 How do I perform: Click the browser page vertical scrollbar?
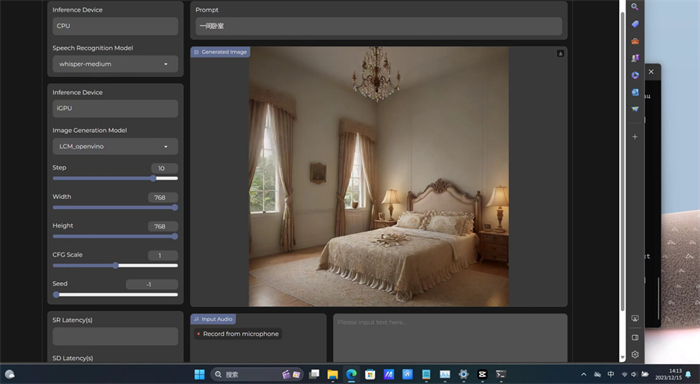point(623,161)
